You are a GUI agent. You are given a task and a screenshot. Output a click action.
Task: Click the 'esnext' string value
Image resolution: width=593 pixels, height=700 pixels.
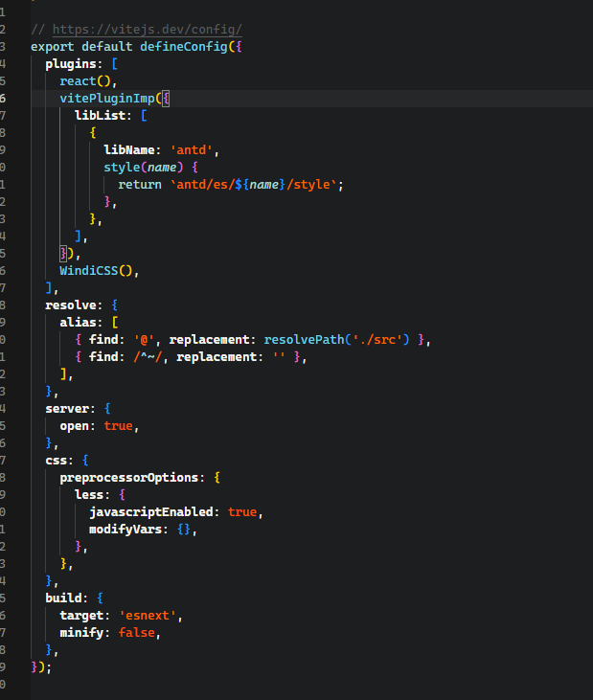[148, 616]
